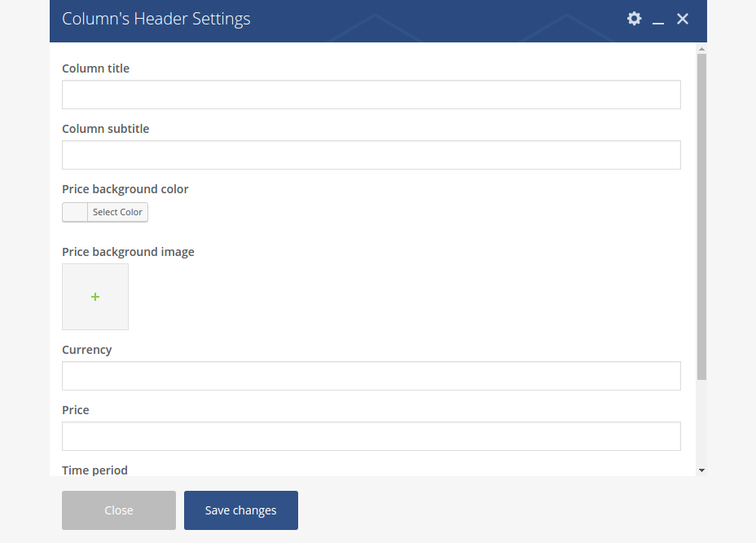Click the scrollbar down arrow
This screenshot has height=543, width=756.
pyautogui.click(x=701, y=470)
